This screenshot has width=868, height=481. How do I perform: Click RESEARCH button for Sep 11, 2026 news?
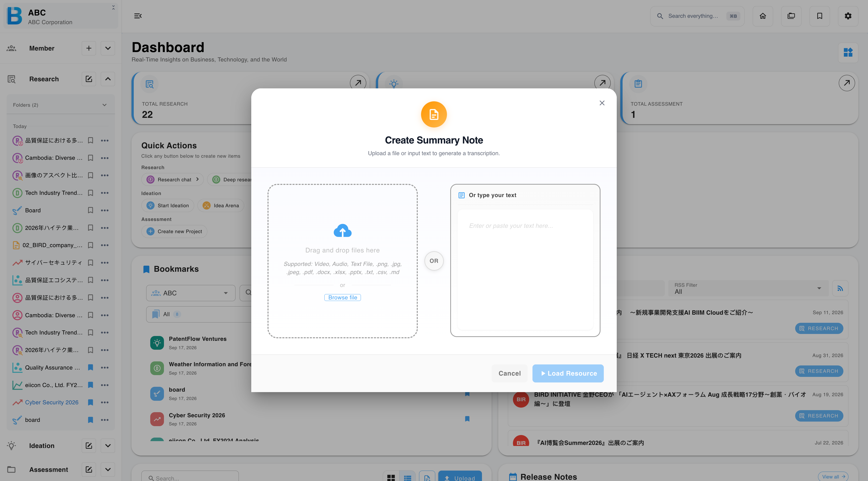pyautogui.click(x=819, y=328)
